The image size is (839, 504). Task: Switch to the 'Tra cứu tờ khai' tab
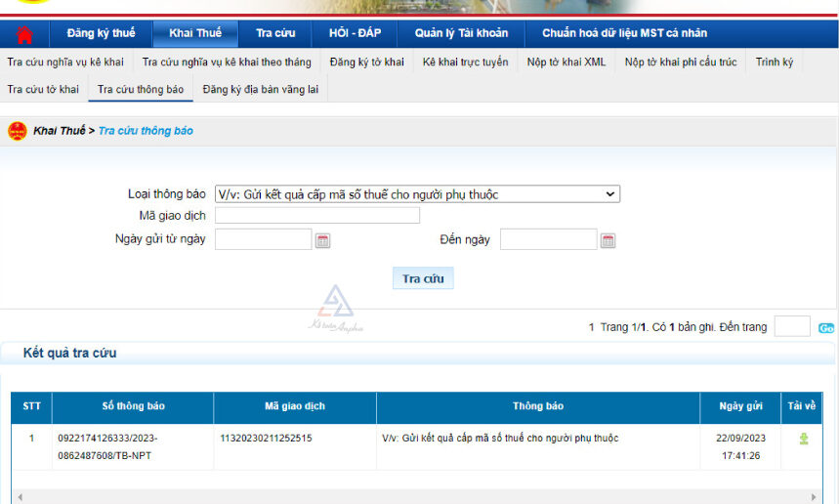43,89
